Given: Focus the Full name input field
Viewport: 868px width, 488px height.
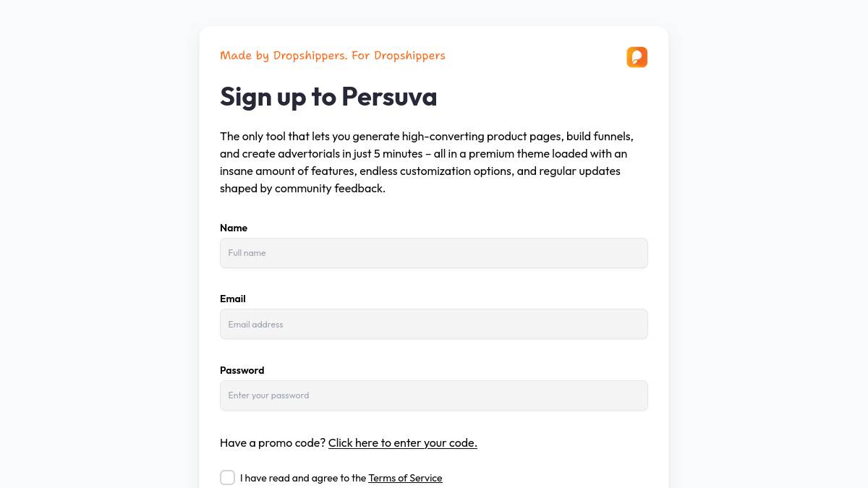Looking at the screenshot, I should 434,253.
